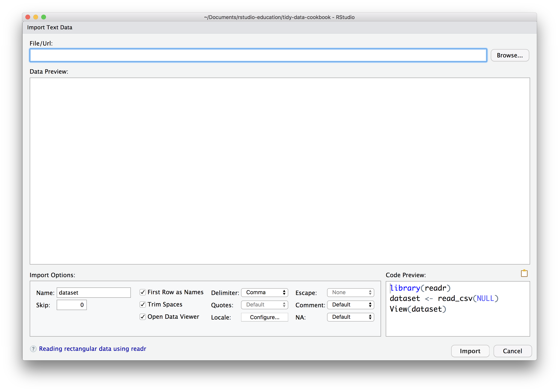This screenshot has width=559, height=392.
Task: Uncheck First Row as Names
Action: pos(143,292)
